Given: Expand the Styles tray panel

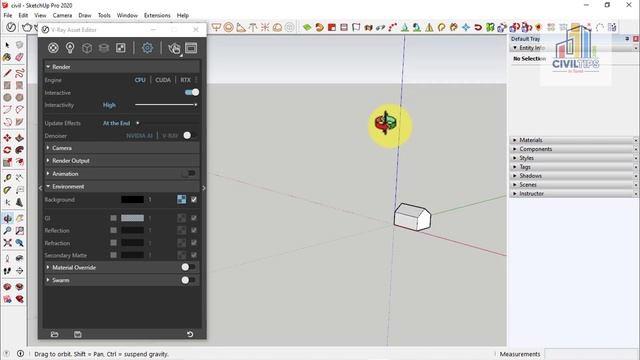Looking at the screenshot, I should pyautogui.click(x=573, y=158).
